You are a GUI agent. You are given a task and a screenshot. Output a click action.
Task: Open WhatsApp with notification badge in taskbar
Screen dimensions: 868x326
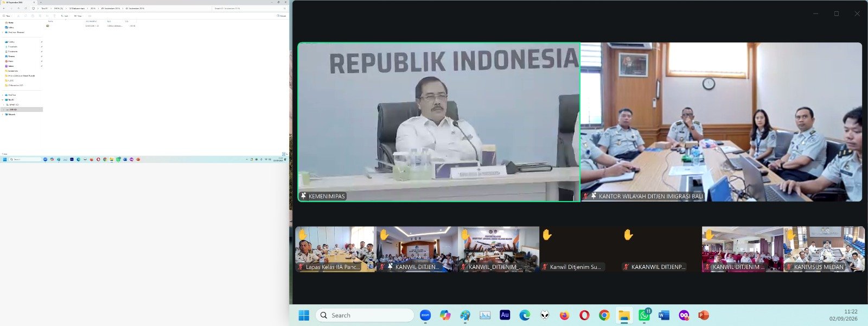click(x=644, y=315)
